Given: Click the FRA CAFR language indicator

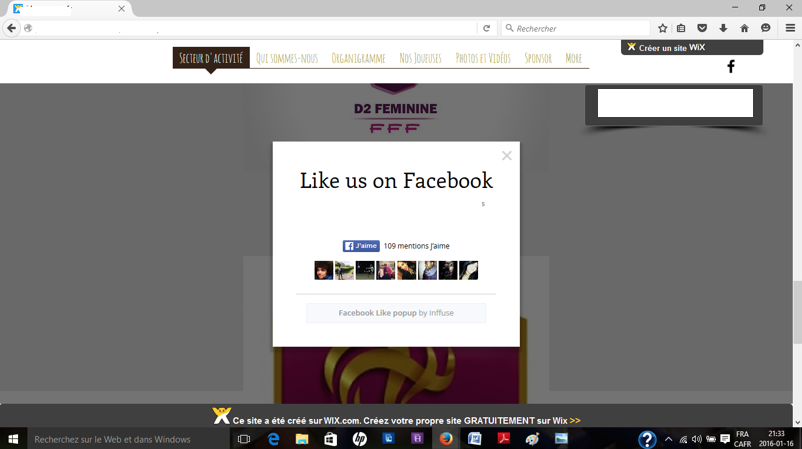Looking at the screenshot, I should (x=743, y=439).
